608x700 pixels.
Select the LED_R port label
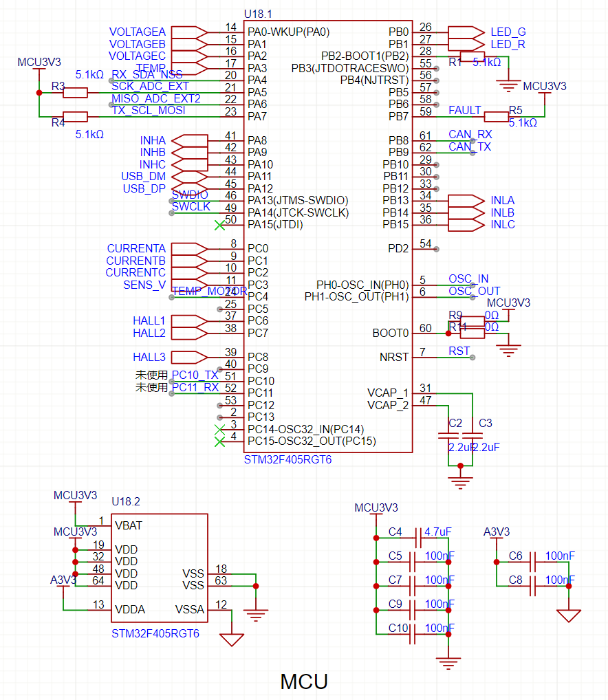point(508,45)
